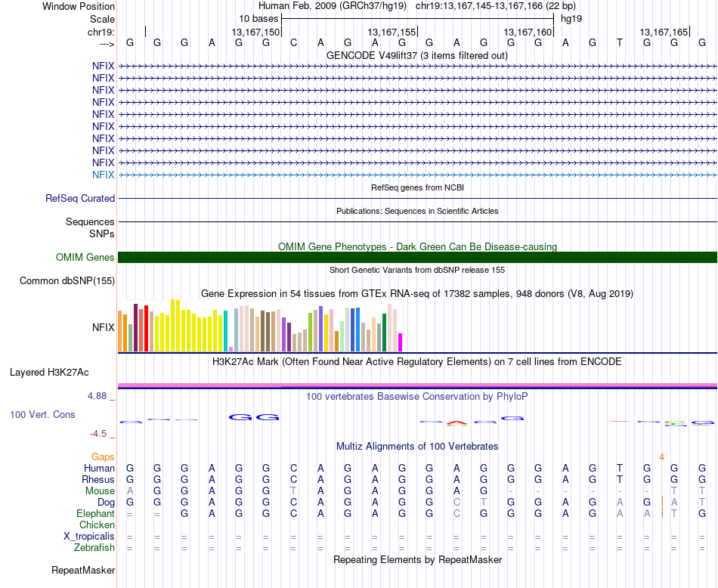The image size is (718, 588).
Task: Click the 13,167,150 ruler coordinate
Action: point(255,32)
